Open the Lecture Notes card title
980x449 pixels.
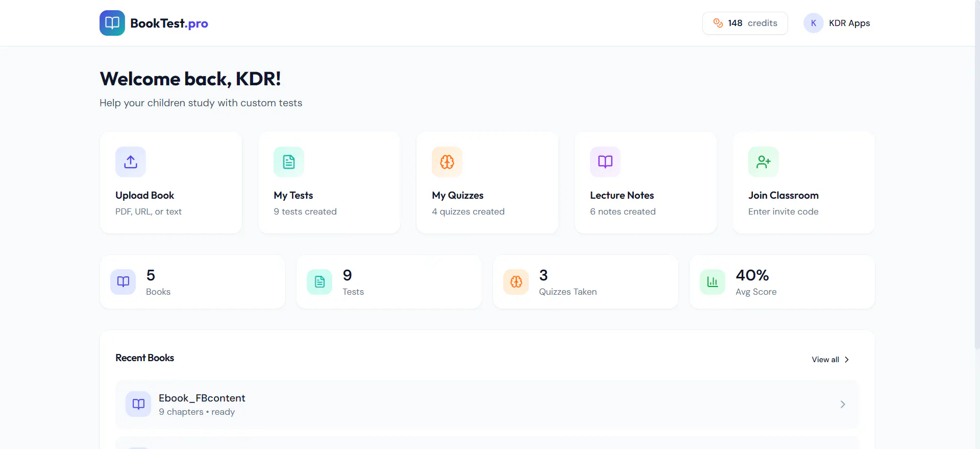(622, 195)
